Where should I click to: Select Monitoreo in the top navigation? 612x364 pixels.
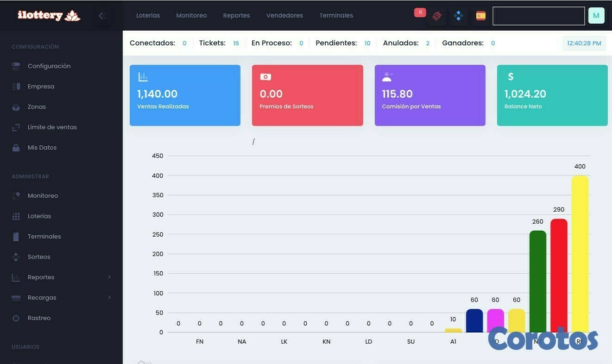point(191,15)
